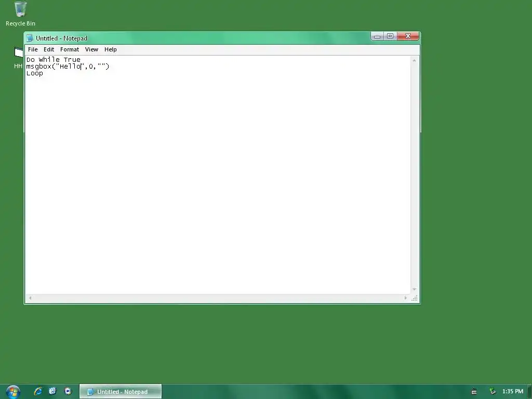Image resolution: width=532 pixels, height=399 pixels.
Task: Click the resize grip at window corner
Action: pos(414,298)
